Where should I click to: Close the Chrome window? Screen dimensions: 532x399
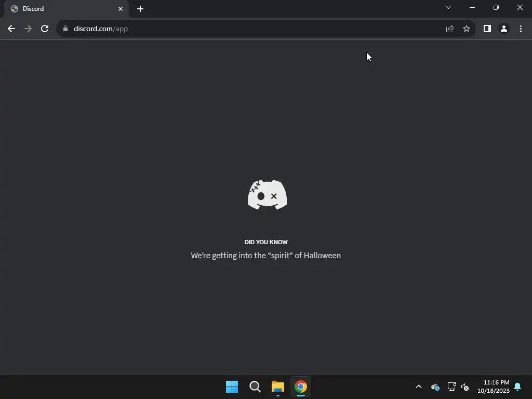[520, 7]
